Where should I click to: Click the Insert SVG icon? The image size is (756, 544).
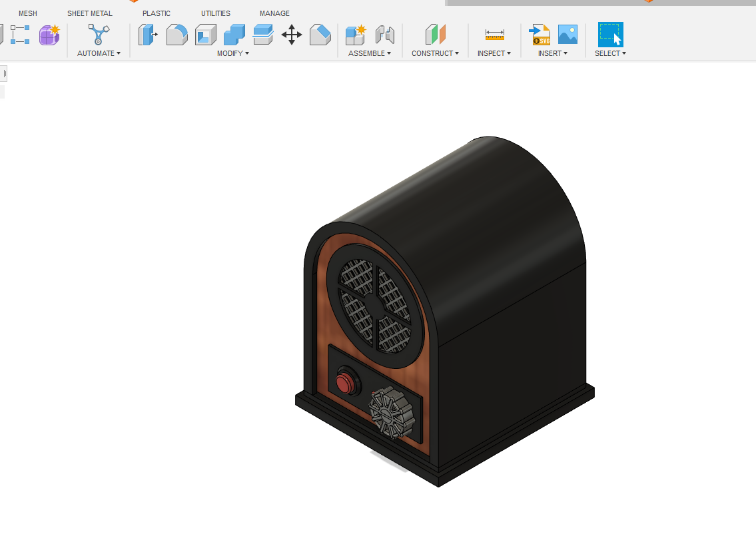click(540, 35)
